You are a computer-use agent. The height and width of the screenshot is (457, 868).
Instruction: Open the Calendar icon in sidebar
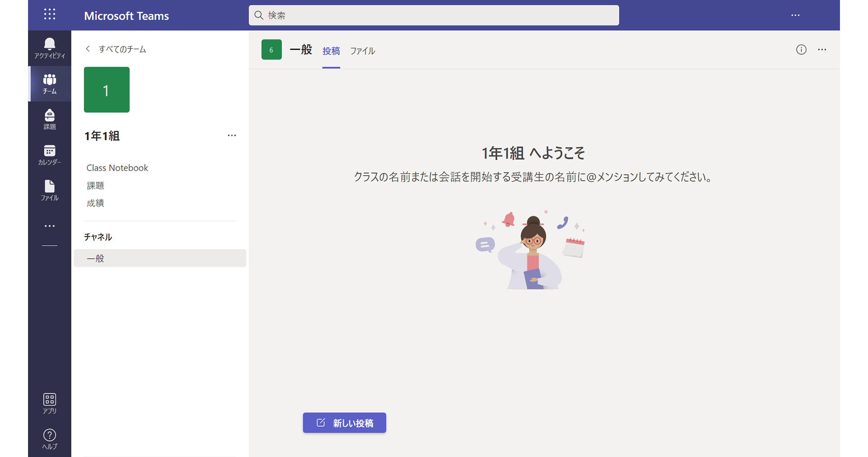pos(50,155)
